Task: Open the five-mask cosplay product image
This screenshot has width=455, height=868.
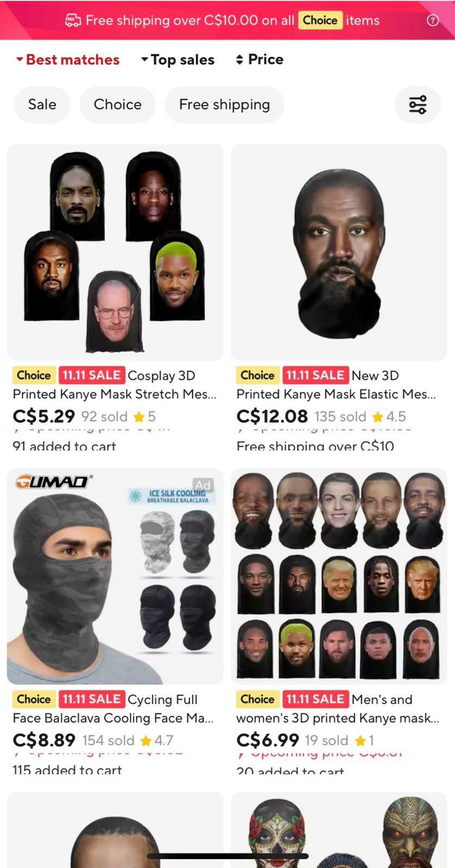Action: tap(115, 252)
